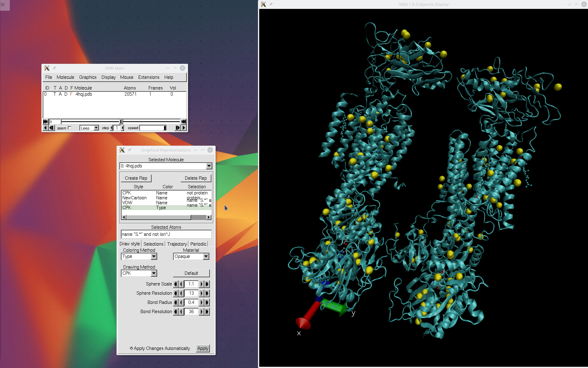Screen dimensions: 588x368
Task: Toggle the D flag to hide 4hqj.pdb
Action: point(66,94)
